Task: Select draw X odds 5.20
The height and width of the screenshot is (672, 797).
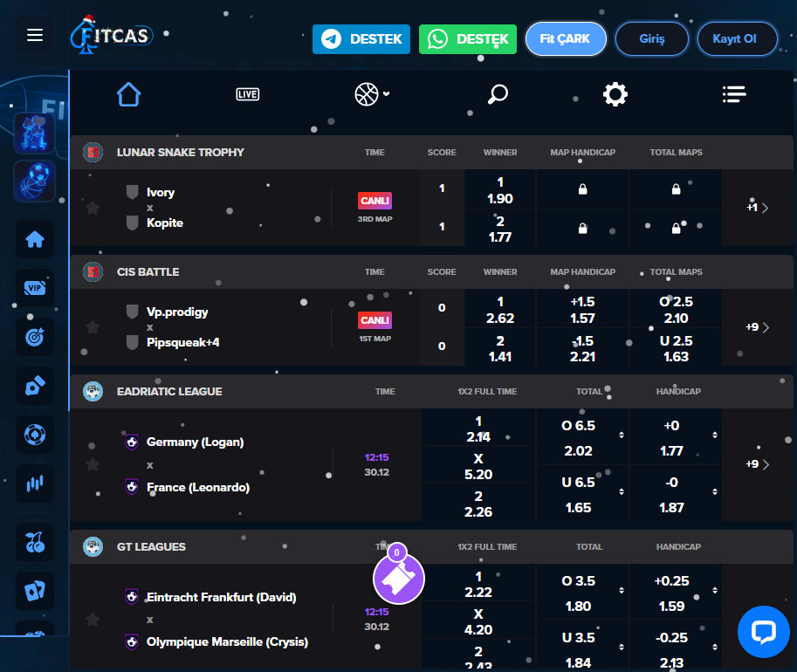Action: point(478,466)
